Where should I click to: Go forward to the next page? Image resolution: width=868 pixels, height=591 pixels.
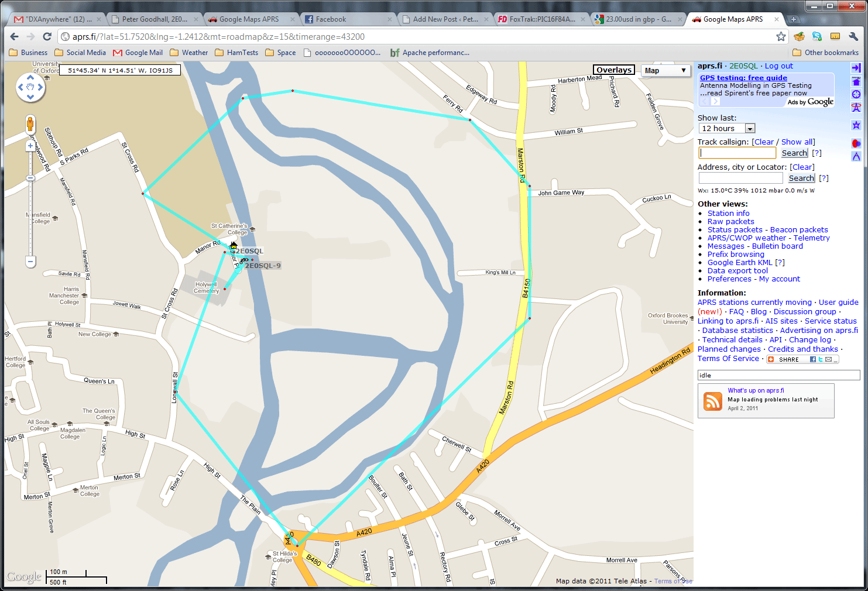30,36
